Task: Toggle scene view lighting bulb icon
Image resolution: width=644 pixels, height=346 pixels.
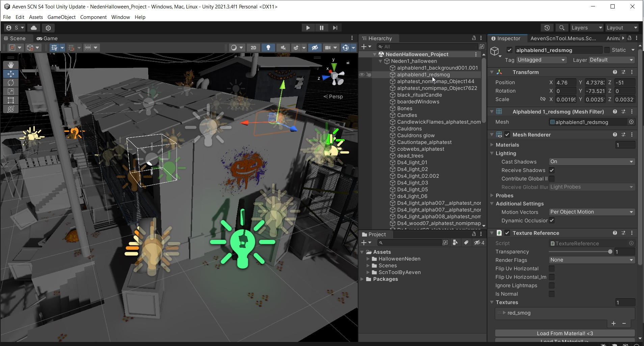Action: point(268,48)
